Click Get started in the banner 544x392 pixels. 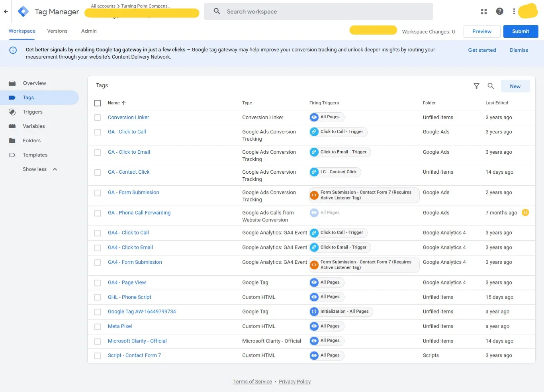(482, 50)
